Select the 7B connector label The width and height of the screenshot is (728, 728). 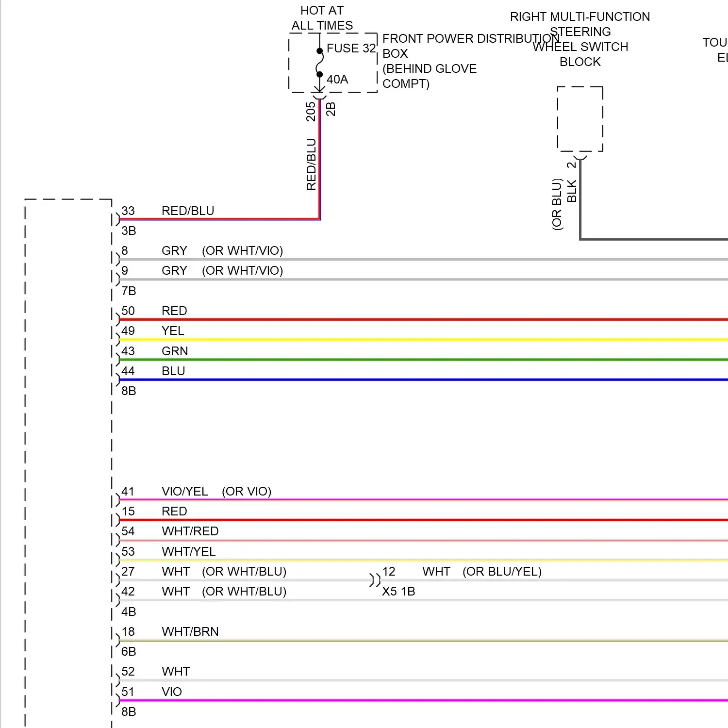pos(129,291)
